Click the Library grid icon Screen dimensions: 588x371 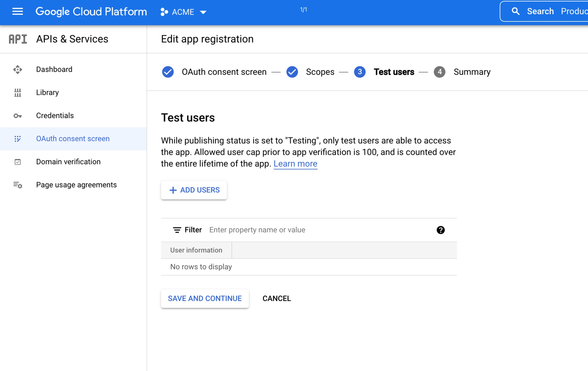(x=18, y=93)
